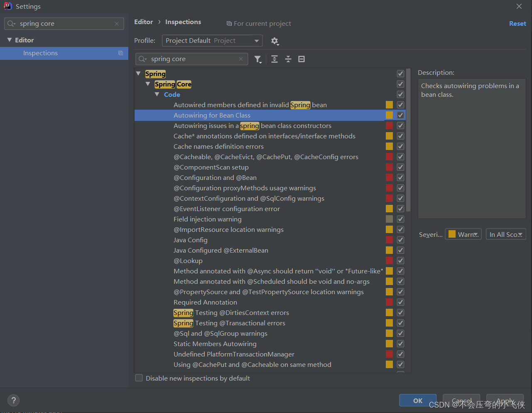
Task: Select Inspections in the left sidebar
Action: [x=64, y=53]
